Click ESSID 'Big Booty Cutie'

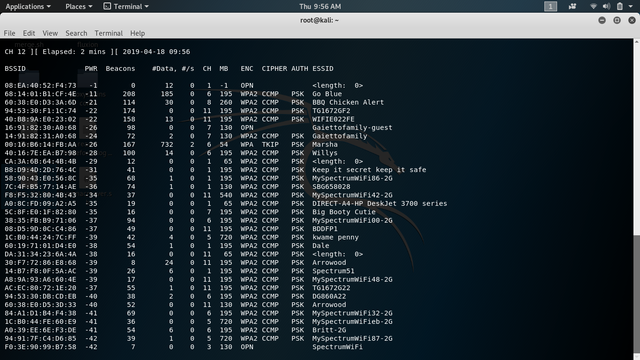[x=344, y=212]
